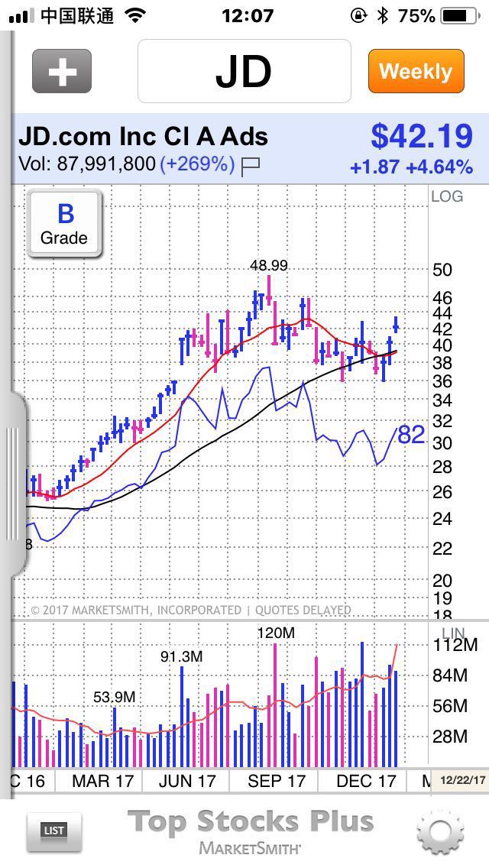
Task: Tap the Vol: 87,991,800 text
Action: pyautogui.click(x=87, y=164)
